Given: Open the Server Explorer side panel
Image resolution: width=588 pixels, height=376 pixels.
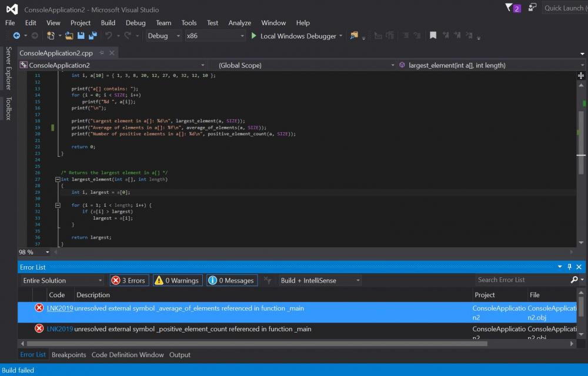Looking at the screenshot, I should pos(8,68).
